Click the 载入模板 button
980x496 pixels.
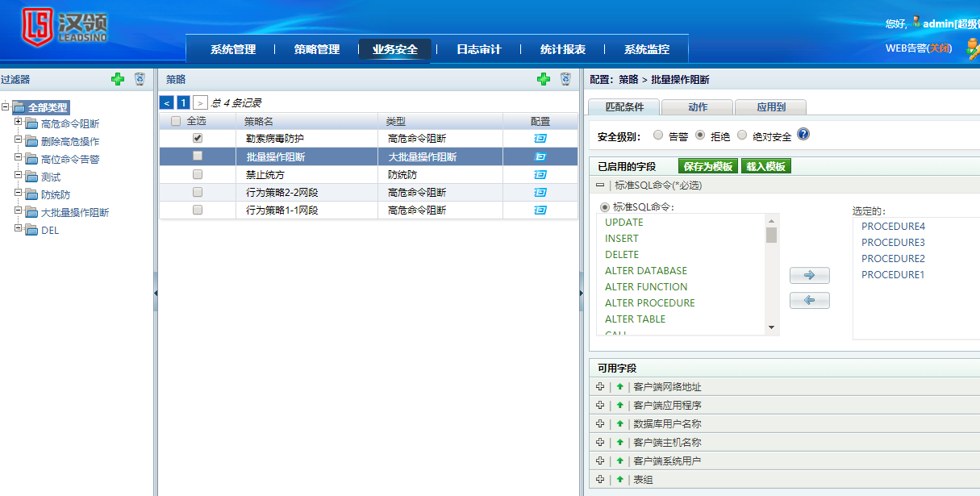765,166
